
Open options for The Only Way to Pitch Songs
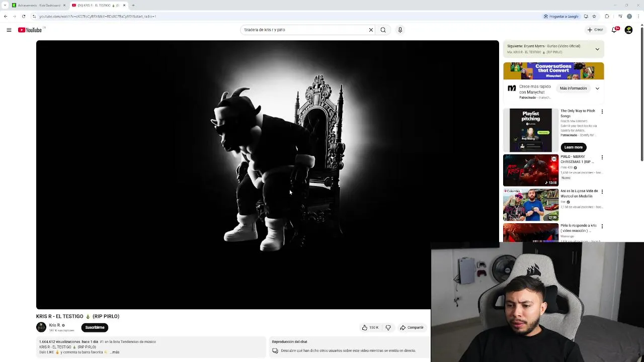602,112
